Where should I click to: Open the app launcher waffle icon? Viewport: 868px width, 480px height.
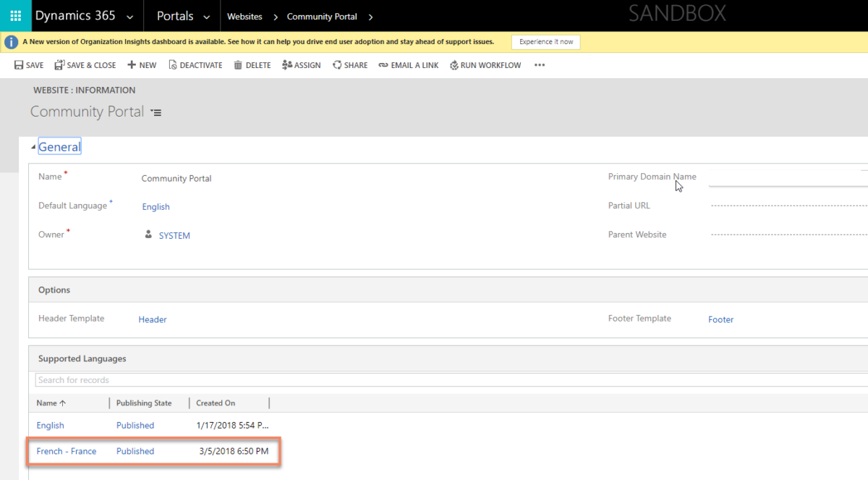[15, 16]
